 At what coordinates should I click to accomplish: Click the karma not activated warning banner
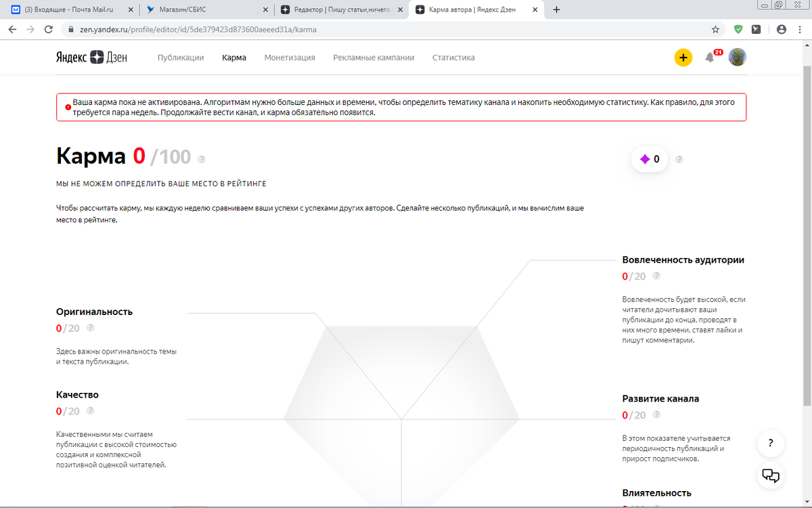401,107
